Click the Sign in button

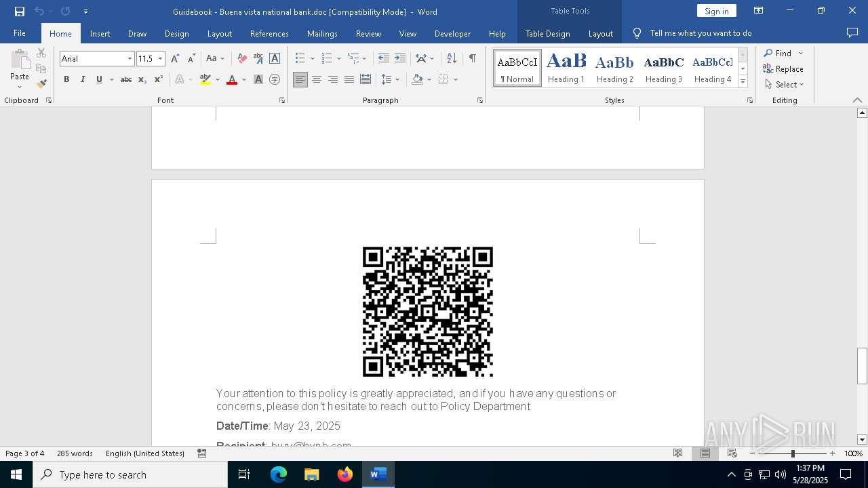[716, 11]
